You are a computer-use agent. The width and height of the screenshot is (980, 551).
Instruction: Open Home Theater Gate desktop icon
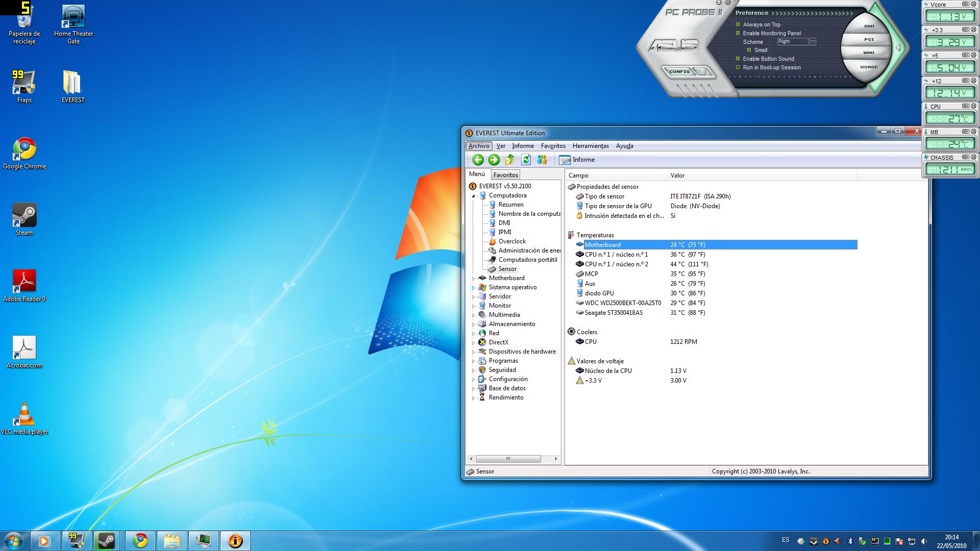(73, 24)
